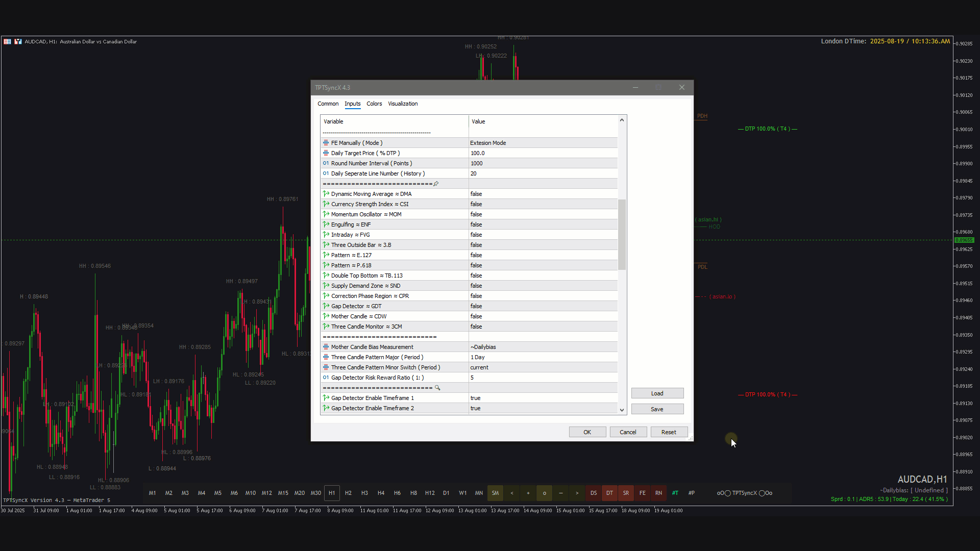Viewport: 980px width, 551px height.
Task: Click the candlestick icon beside AUDCAD title
Action: 18,41
